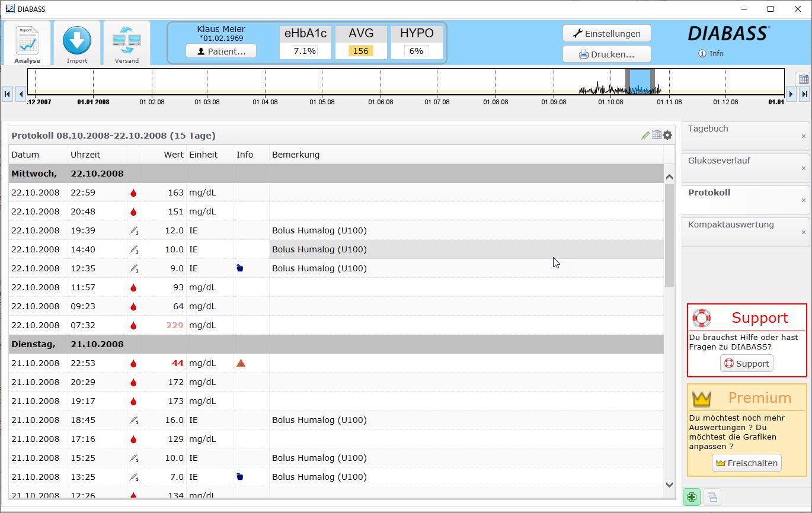Click the Import download icon
The image size is (812, 513).
point(77,43)
